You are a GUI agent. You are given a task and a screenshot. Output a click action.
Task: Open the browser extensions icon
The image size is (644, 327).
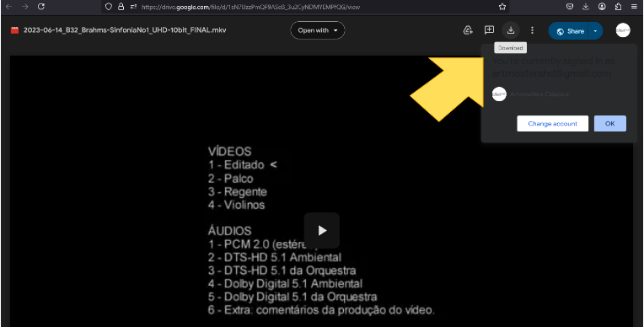[618, 6]
